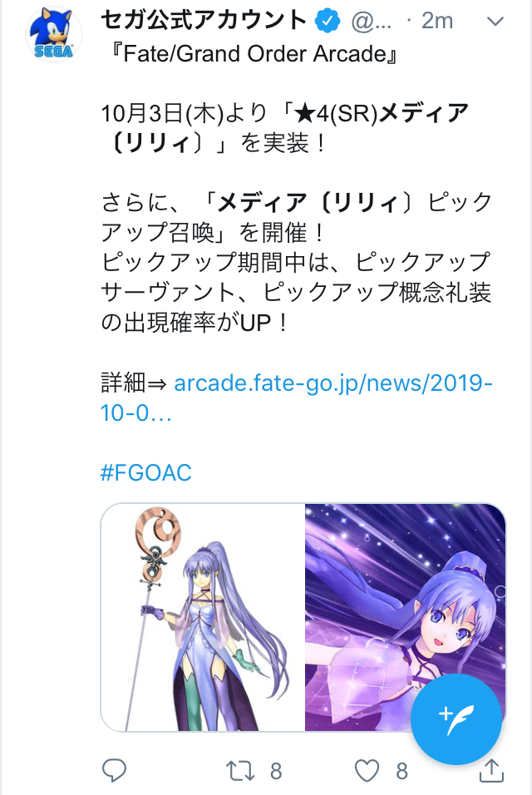The image size is (532, 795).
Task: Open the tweet via the 2m timestamp
Action: [x=436, y=21]
